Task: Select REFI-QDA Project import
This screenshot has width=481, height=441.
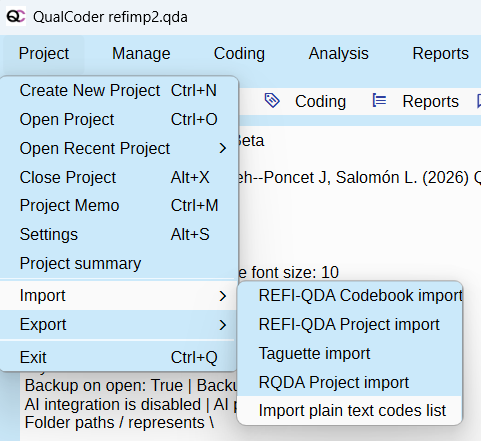Action: tap(350, 324)
